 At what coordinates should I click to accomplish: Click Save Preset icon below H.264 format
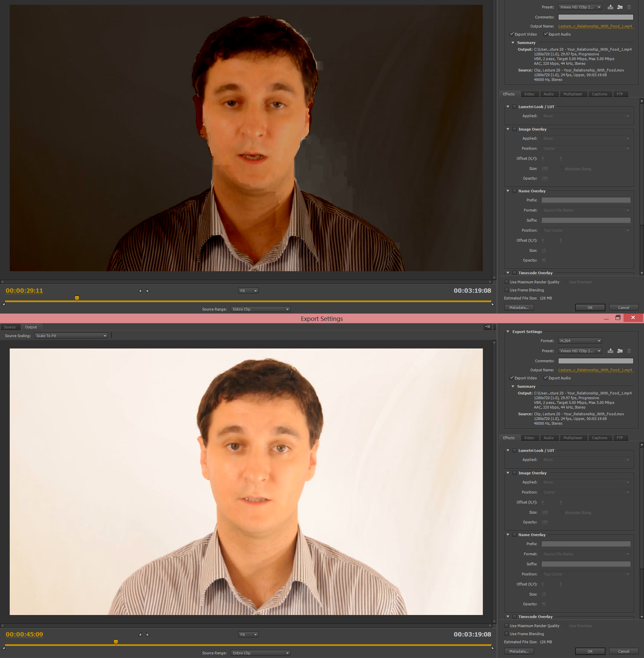610,351
